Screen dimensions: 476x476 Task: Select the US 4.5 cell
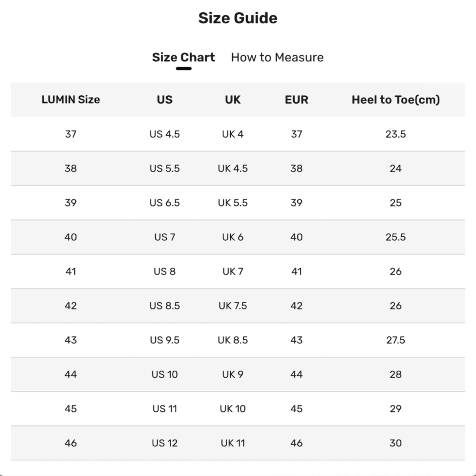pos(165,134)
